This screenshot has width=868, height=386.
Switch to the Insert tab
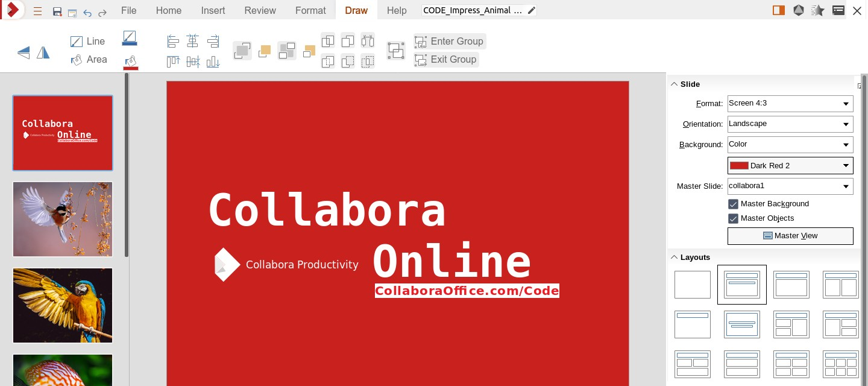[x=213, y=10]
